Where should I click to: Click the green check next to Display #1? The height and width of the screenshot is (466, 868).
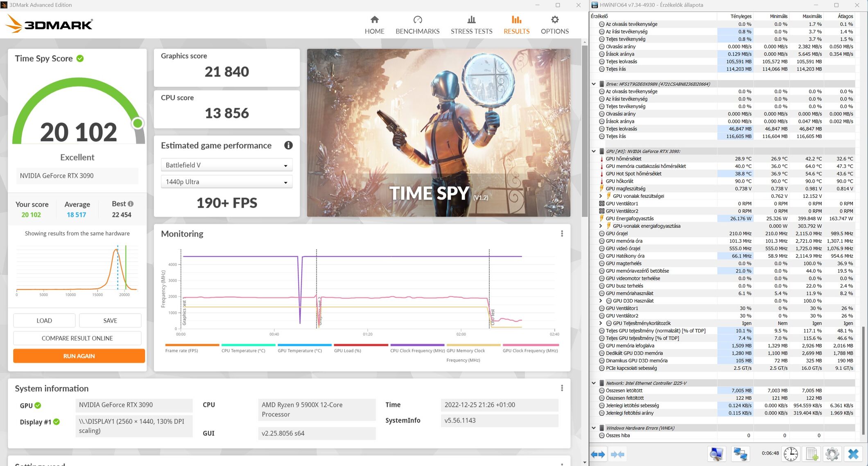point(57,422)
